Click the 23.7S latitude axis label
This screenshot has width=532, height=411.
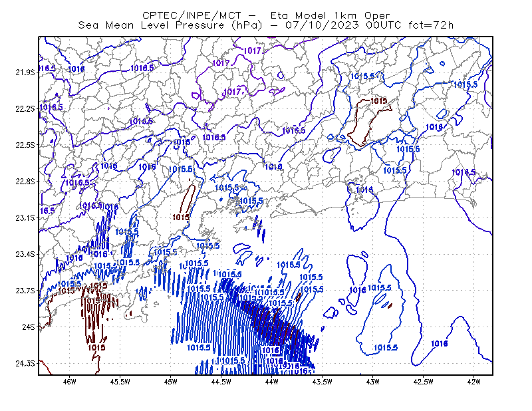tap(25, 291)
